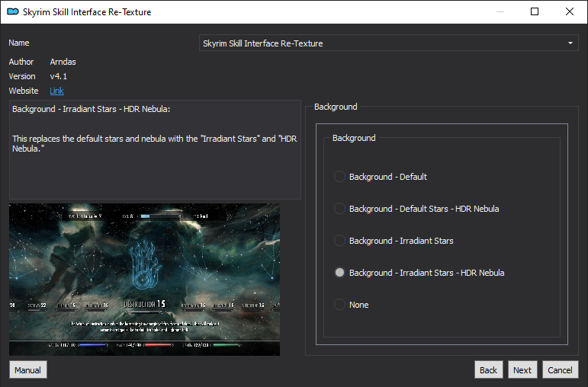Select 'Background - Irradiant Stars' radio button
Screen dimensions: 588x387
click(394, 241)
